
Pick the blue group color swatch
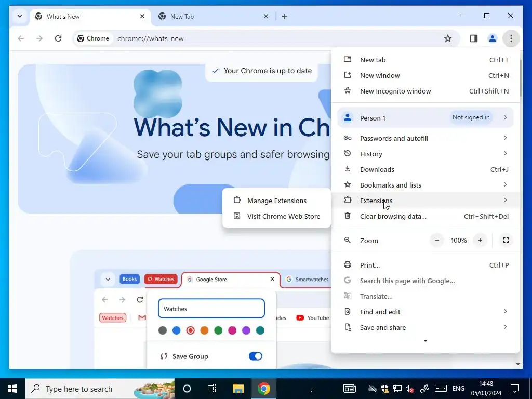[x=177, y=330]
